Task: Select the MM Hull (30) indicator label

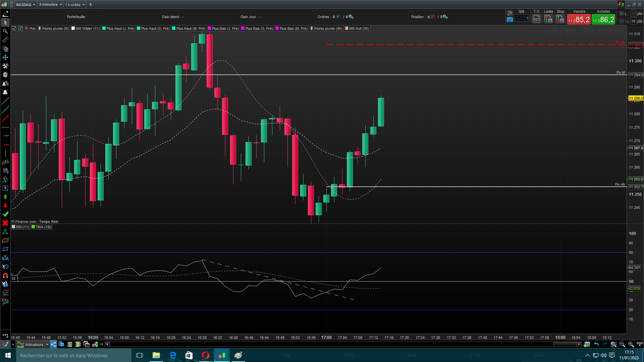Action: coord(359,28)
